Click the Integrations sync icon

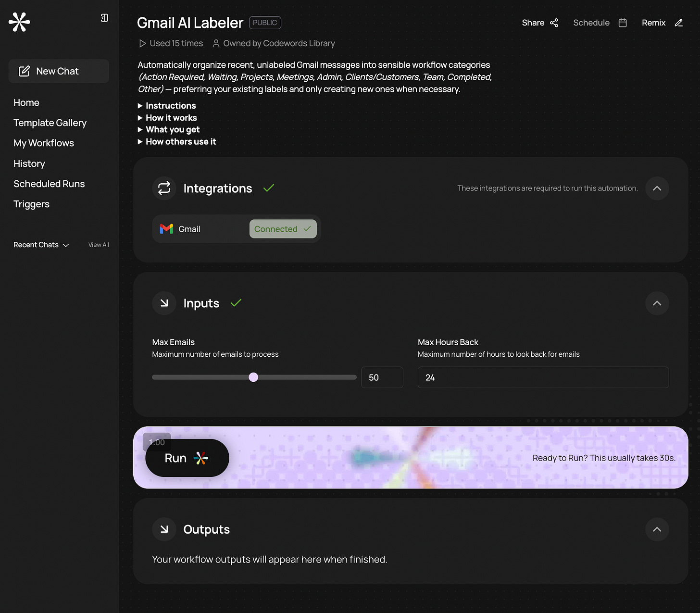(x=164, y=188)
